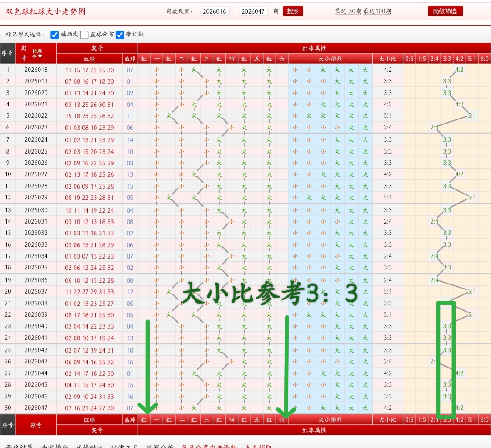The image size is (491, 448).
Task: Enable the 蓝球分布 checkbox
Action: point(85,35)
